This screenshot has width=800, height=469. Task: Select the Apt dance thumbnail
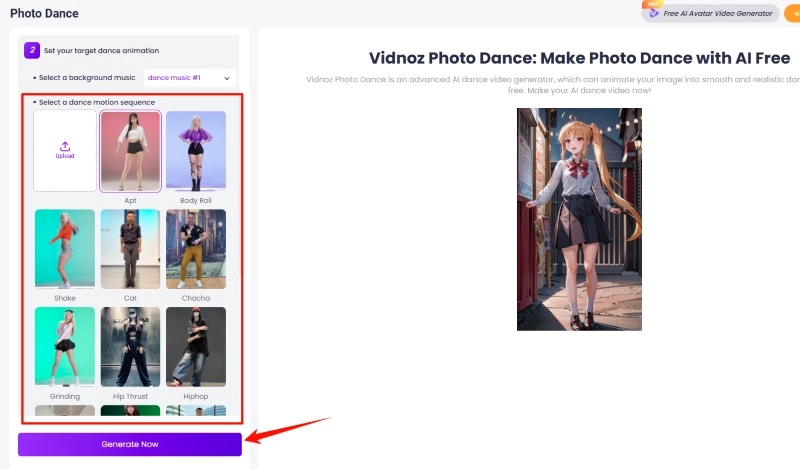click(x=131, y=151)
